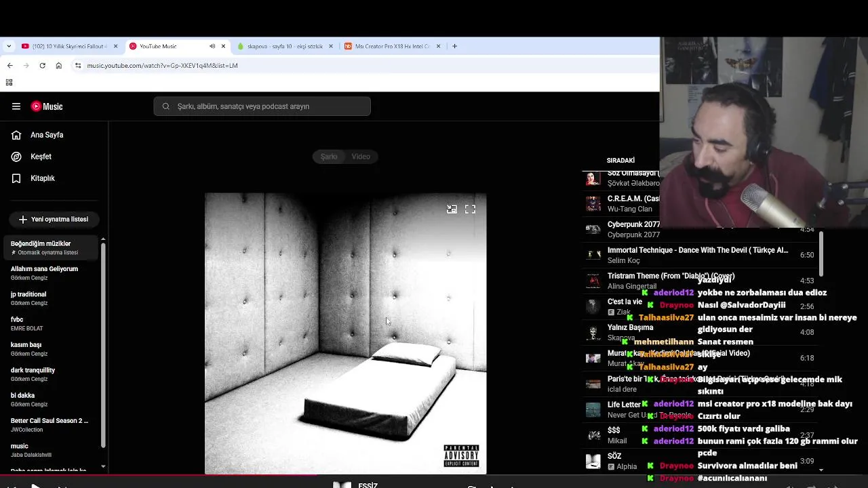
Task: Open Beğendiğim müzikler playlist
Action: coord(51,248)
